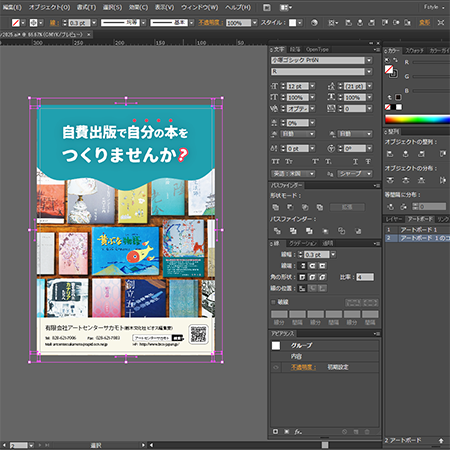Select bevel join corner option
Image resolution: width=450 pixels, height=450 pixels.
pos(322,277)
